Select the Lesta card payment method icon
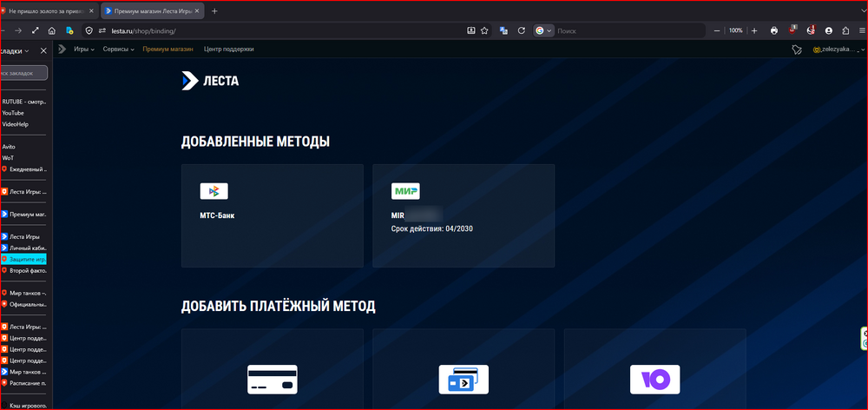Viewport: 868px width, 410px height. [464, 380]
